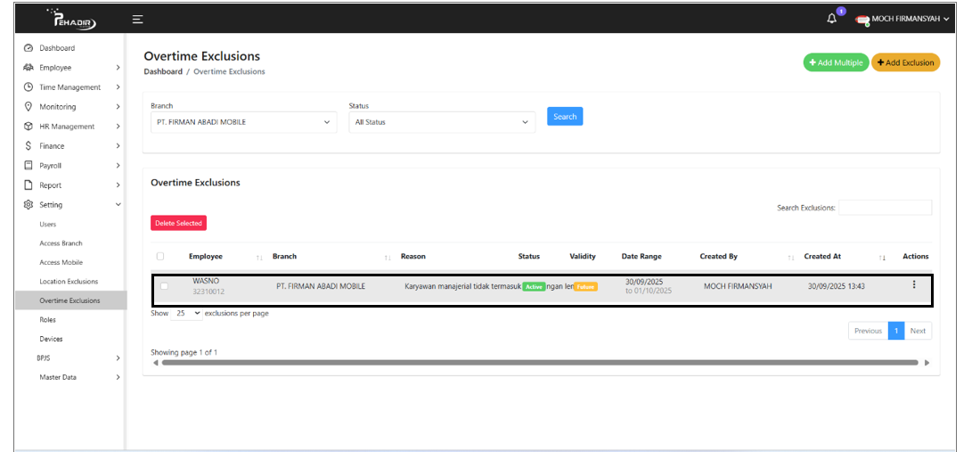Go to Access Branch settings page
Viewport: 980px width, 452px height.
(x=61, y=243)
